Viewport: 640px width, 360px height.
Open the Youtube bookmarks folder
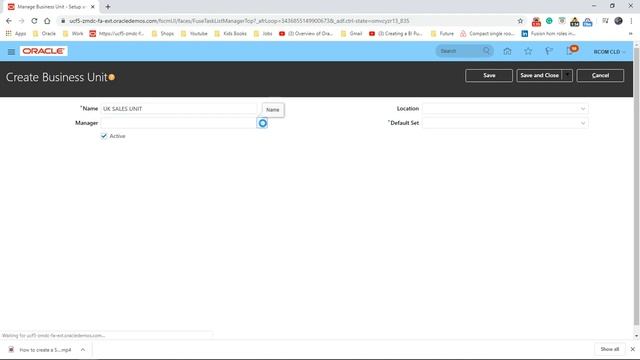[194, 33]
